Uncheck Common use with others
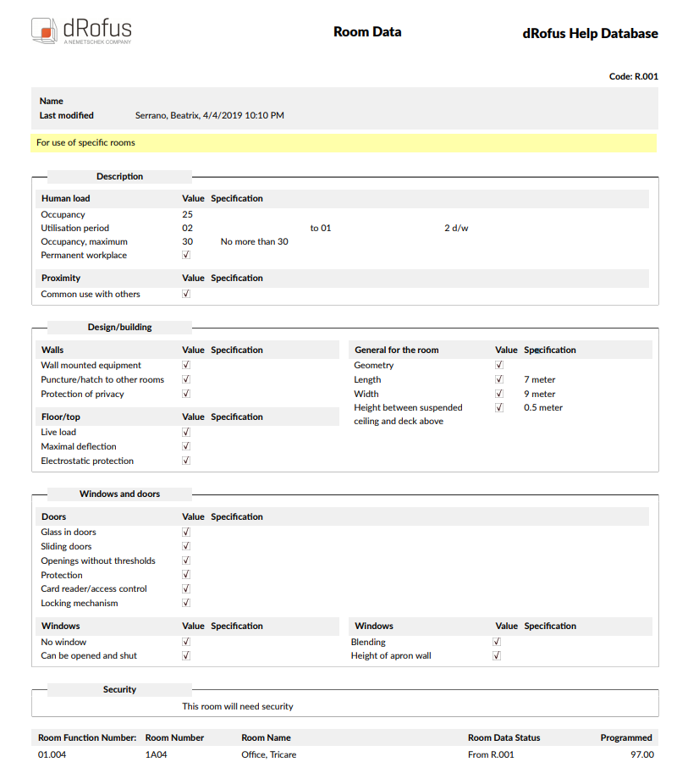Screen dimensions: 688x784 [185, 294]
